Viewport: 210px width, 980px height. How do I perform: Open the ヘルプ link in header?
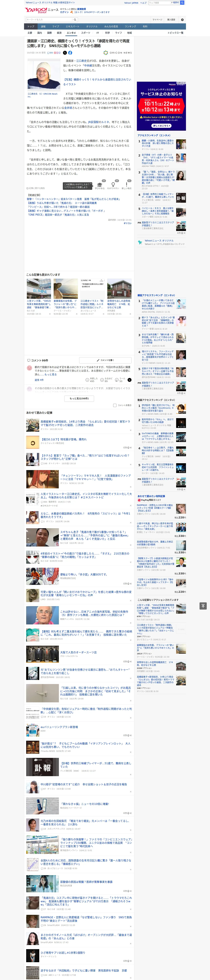click(143, 3)
